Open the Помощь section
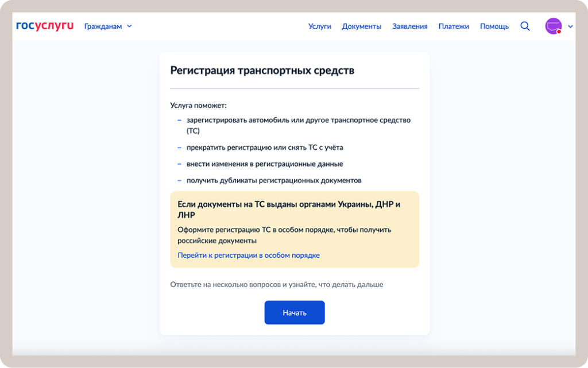 pos(494,26)
